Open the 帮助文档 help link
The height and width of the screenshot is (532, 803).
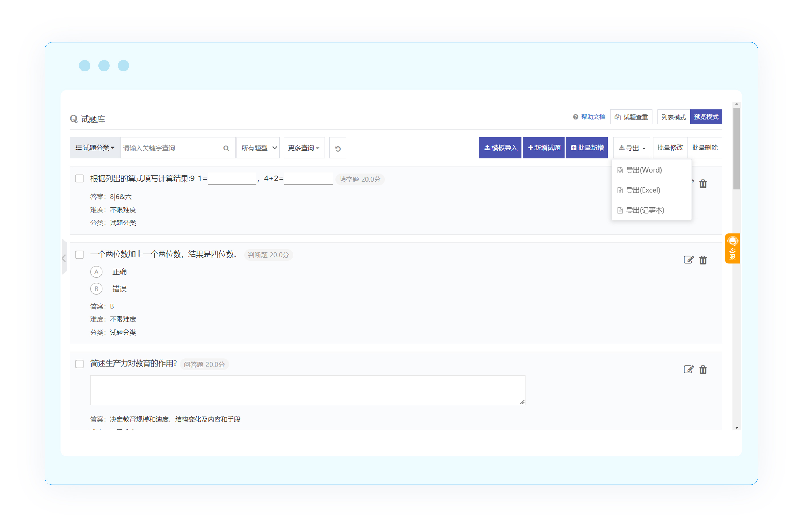pos(593,117)
